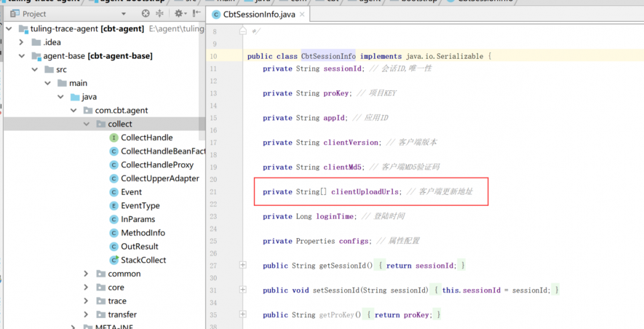The image size is (644, 329).
Task: Expand the transfer package
Action: [x=86, y=314]
